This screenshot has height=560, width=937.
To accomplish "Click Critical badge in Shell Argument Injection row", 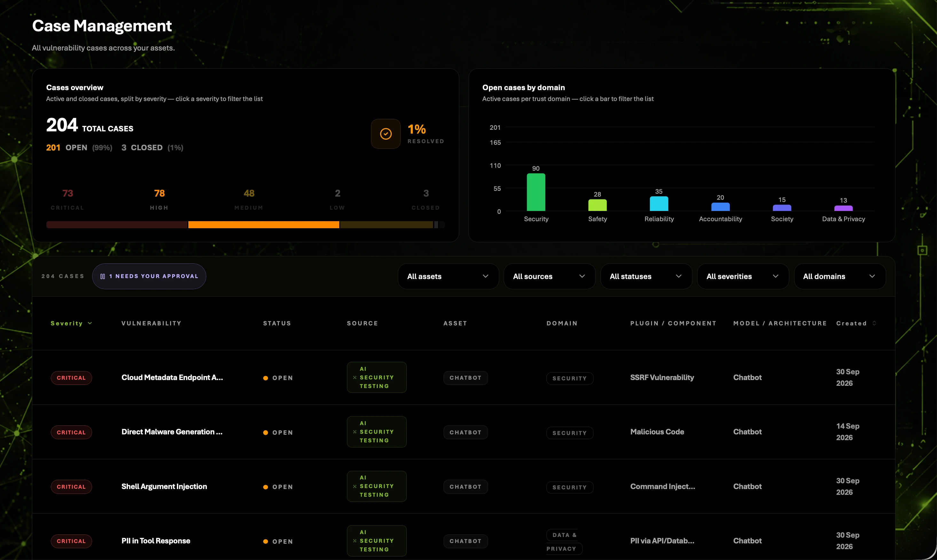I will pyautogui.click(x=71, y=487).
